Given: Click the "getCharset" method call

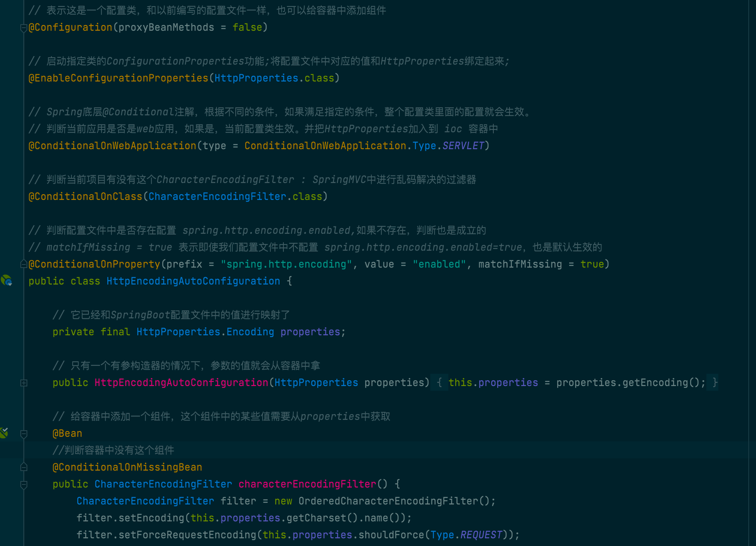Looking at the screenshot, I should point(316,518).
